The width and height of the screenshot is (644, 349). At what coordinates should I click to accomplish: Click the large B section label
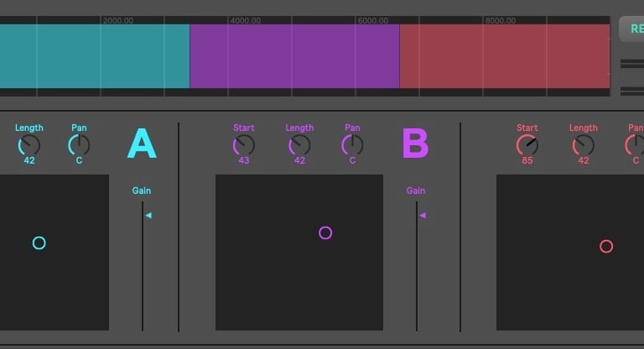(x=415, y=144)
